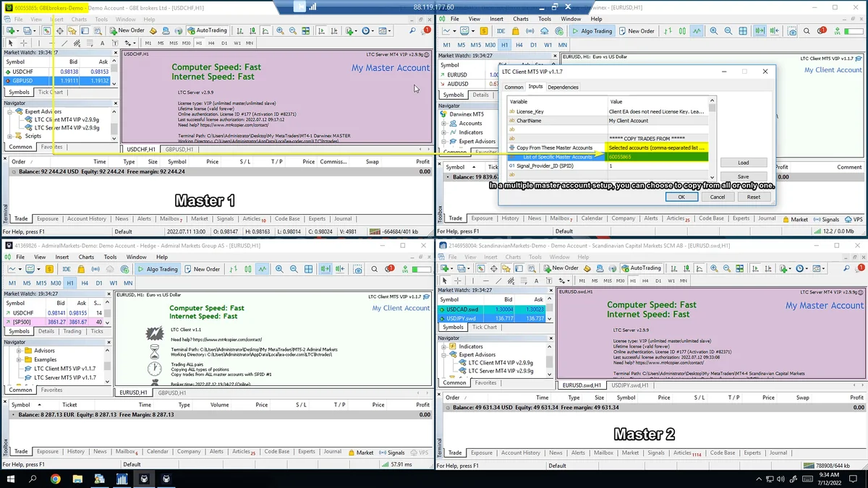Open the Common tab of LTC Client dialog
Viewport: 868px width, 488px height.
point(514,87)
